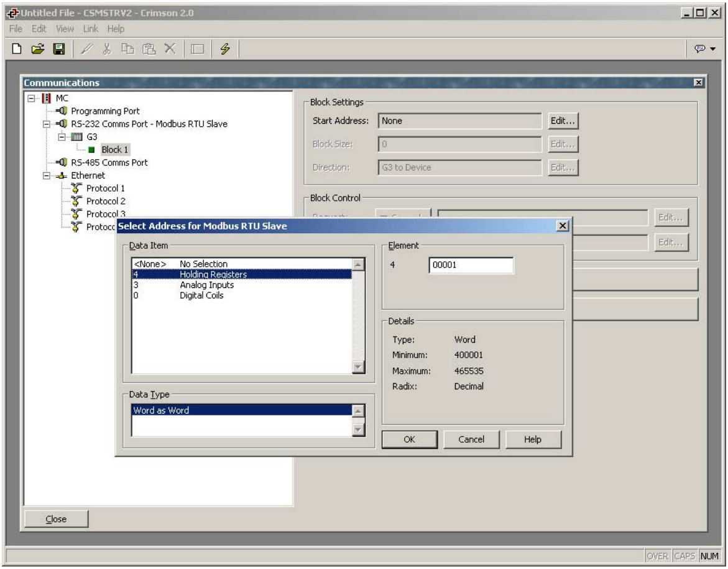Image resolution: width=728 pixels, height=569 pixels.
Task: Select the pencil edit tool in toolbar
Action: tap(86, 49)
